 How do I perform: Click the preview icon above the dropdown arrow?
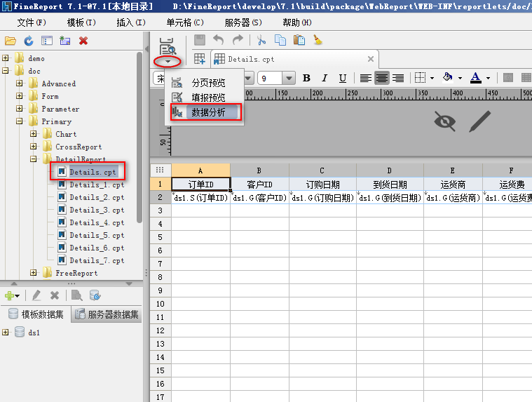(168, 46)
